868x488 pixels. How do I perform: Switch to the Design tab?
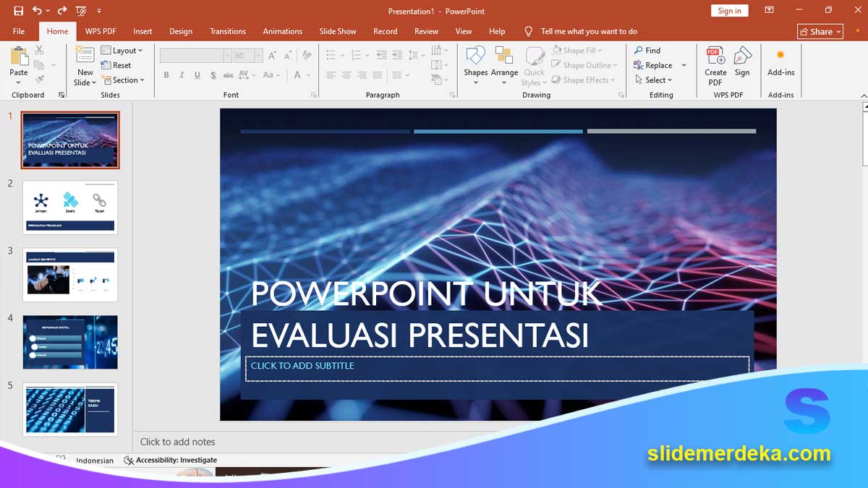point(181,31)
